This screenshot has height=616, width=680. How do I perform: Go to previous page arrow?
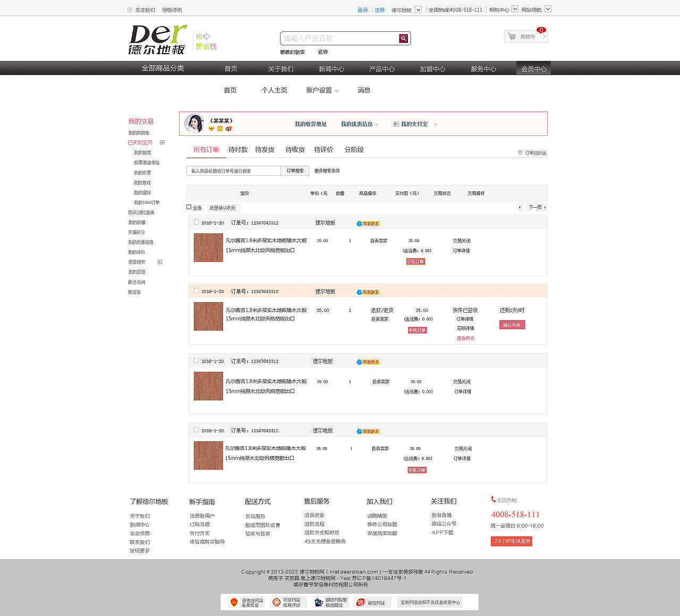[x=520, y=207]
